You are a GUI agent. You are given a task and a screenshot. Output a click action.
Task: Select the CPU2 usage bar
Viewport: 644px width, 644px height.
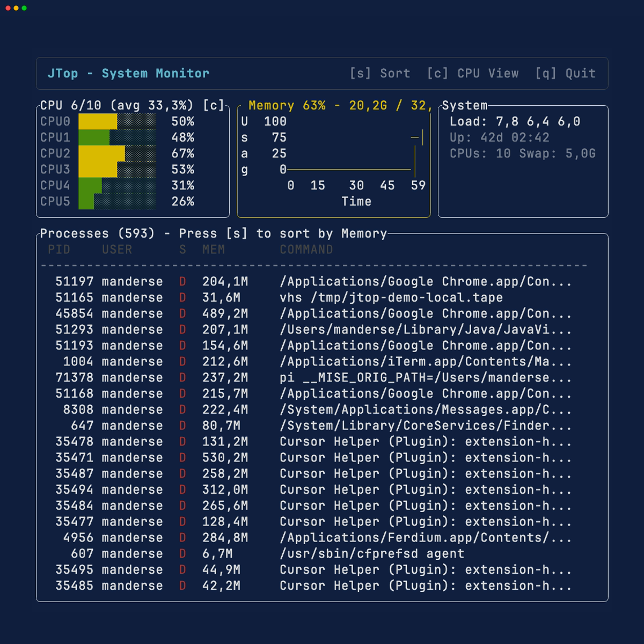(x=117, y=153)
